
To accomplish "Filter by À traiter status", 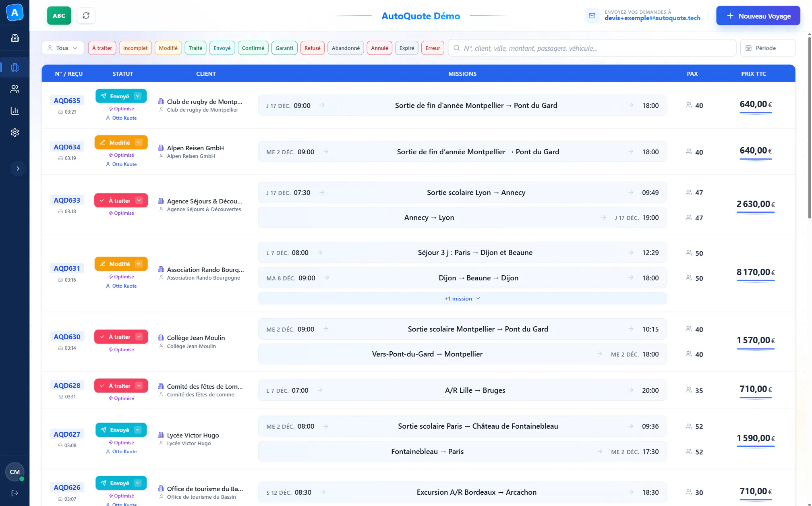I will click(x=102, y=48).
